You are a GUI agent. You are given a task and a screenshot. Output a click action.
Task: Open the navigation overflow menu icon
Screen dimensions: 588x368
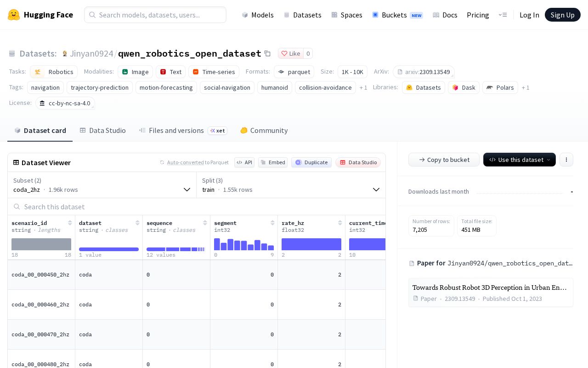coord(503,15)
